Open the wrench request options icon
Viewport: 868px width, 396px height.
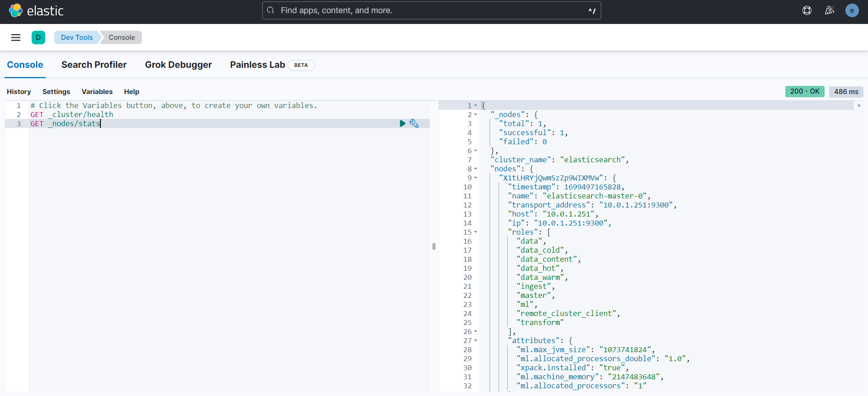click(x=414, y=123)
